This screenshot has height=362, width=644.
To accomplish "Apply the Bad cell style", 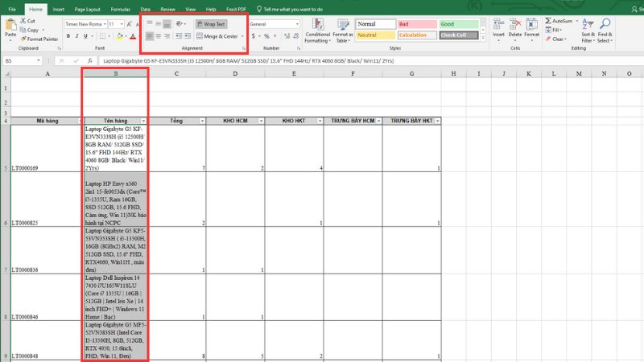I will (417, 24).
